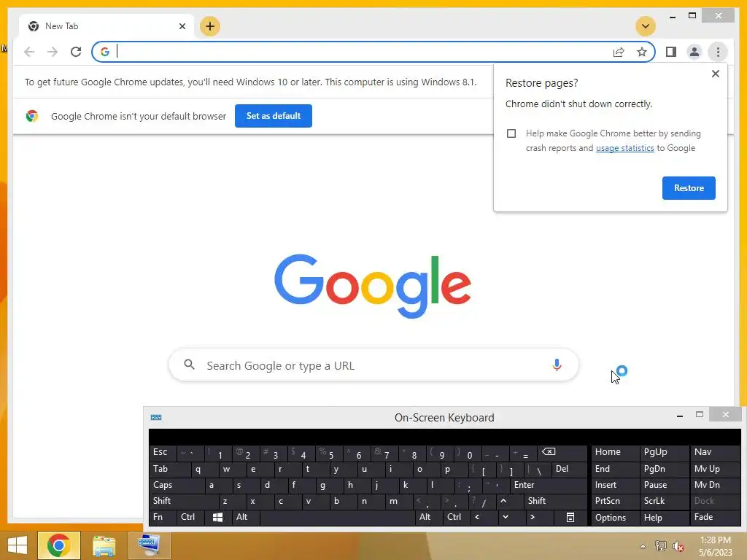Image resolution: width=747 pixels, height=560 pixels.
Task: Toggle the left Alt key on the keyboard
Action: point(246,517)
